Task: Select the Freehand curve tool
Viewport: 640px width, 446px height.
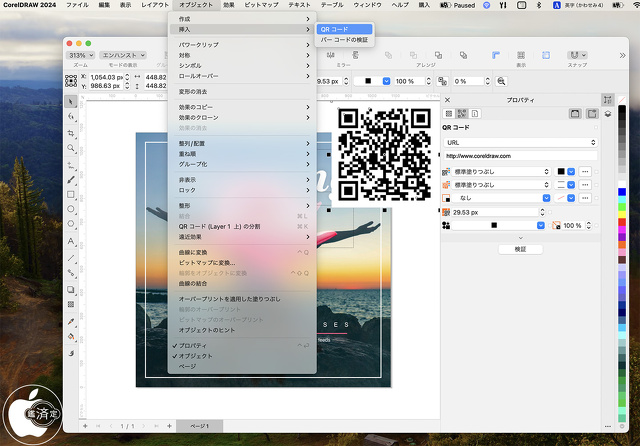Action: (x=71, y=165)
